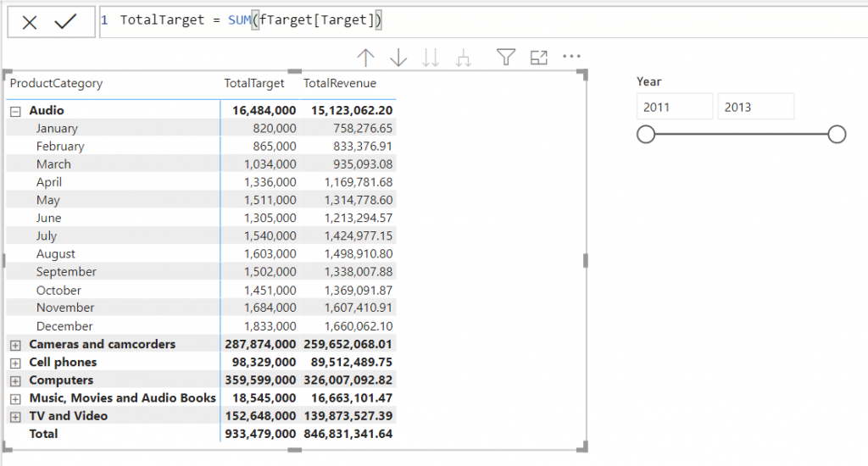This screenshot has height=466, width=868.
Task: Select the April row label
Action: (49, 182)
